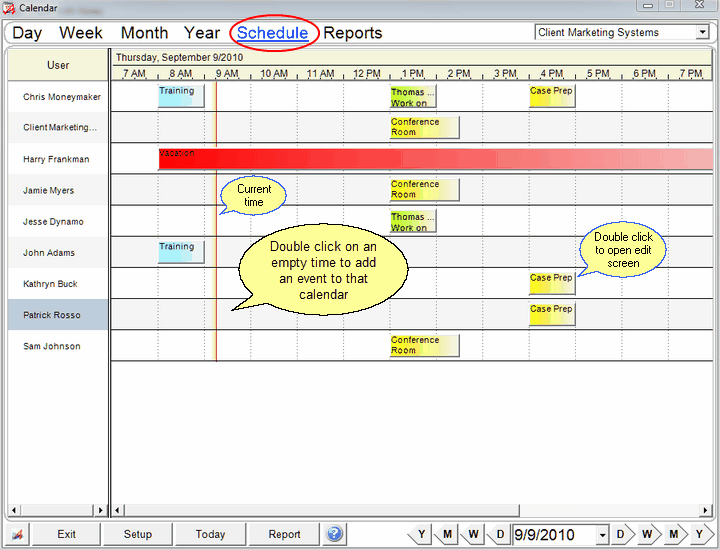Click schedule scrollbar left arrow
The height and width of the screenshot is (550, 720).
(x=118, y=510)
